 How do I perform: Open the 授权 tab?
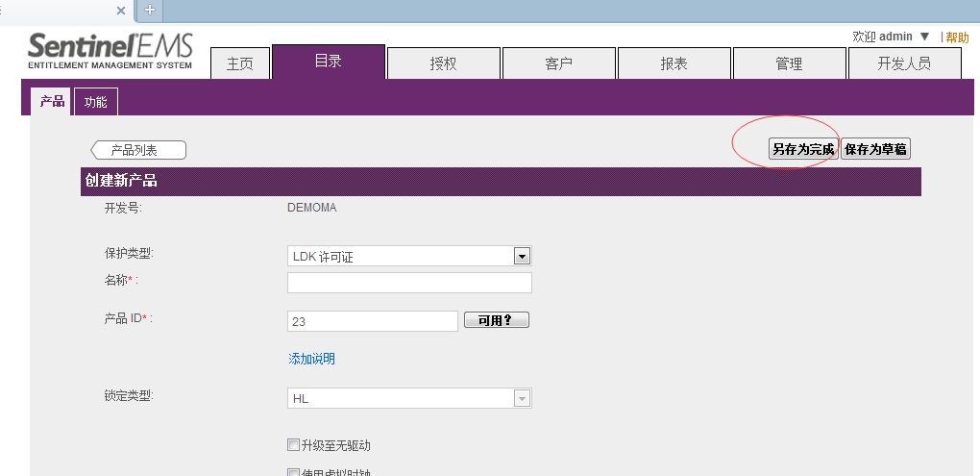pos(443,63)
